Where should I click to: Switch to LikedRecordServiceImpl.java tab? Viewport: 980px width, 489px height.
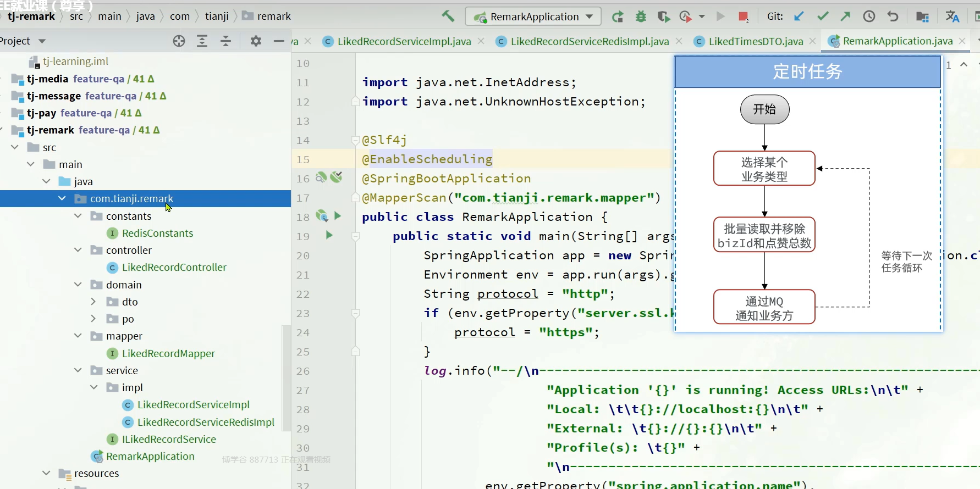click(x=404, y=41)
